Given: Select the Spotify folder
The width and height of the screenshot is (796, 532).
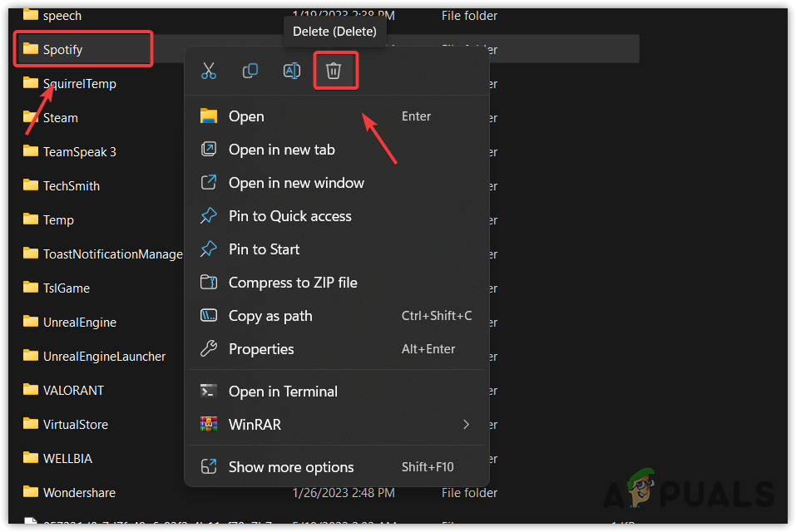Looking at the screenshot, I should coord(63,50).
